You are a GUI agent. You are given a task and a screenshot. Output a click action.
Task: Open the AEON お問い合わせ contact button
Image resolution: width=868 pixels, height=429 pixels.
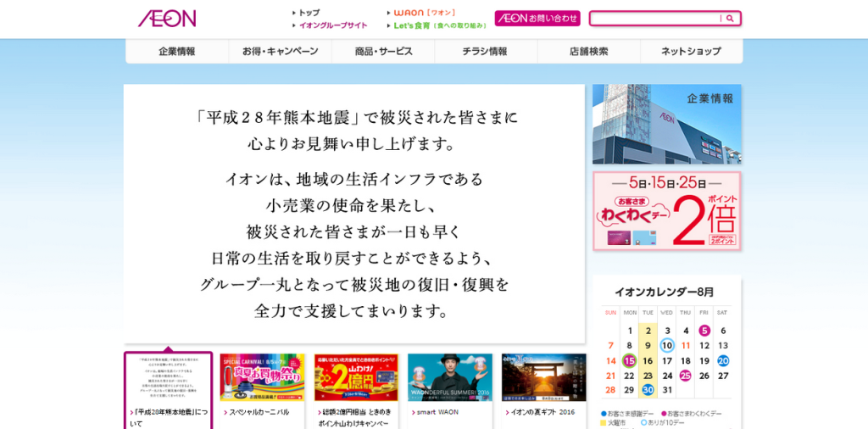pos(537,19)
